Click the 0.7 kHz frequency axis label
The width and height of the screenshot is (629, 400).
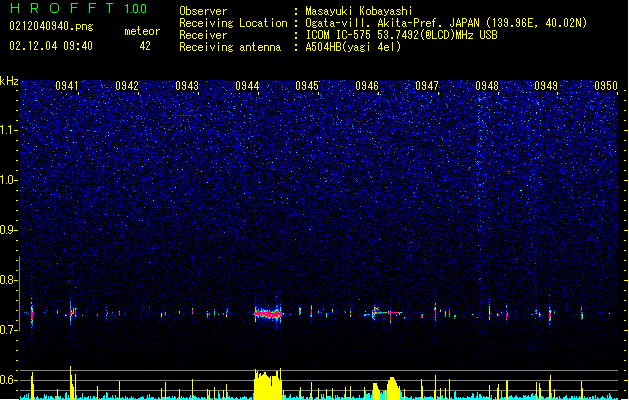coord(8,330)
